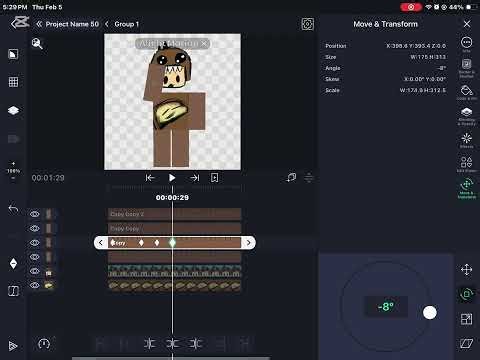Select the first keyframe on the Copy layer
Viewport: 480px width, 360px height.
point(113,242)
